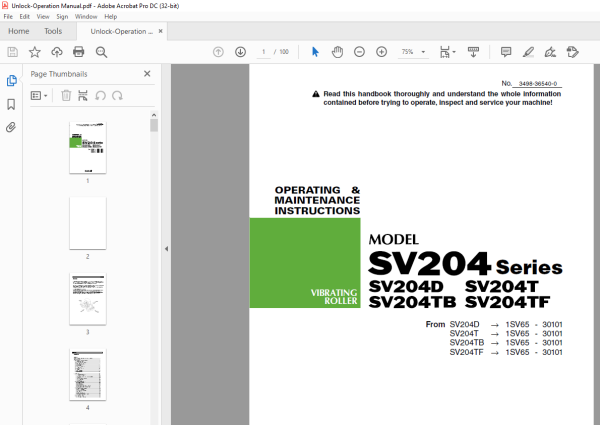Open the View menu
This screenshot has width=600, height=425.
click(x=43, y=16)
